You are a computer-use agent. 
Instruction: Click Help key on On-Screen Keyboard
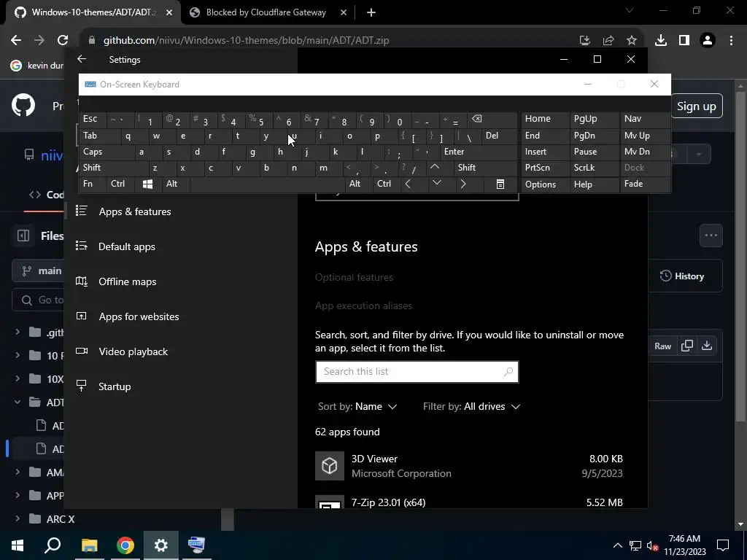(x=594, y=184)
